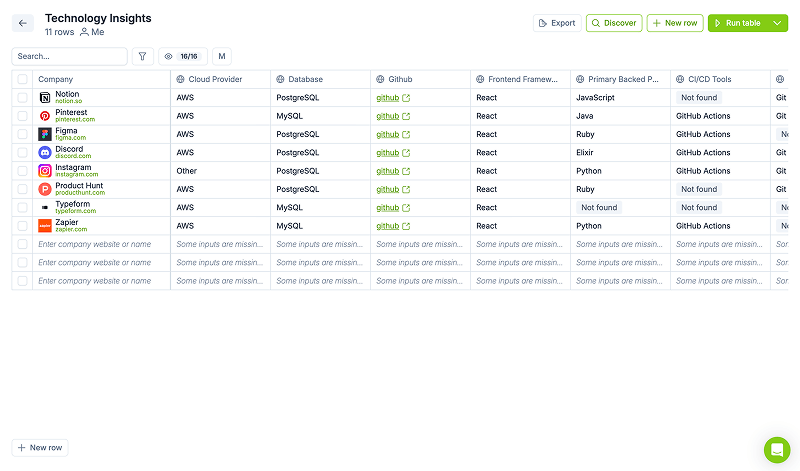
Task: Click globe icon in Cloud Provider header
Action: (x=180, y=79)
